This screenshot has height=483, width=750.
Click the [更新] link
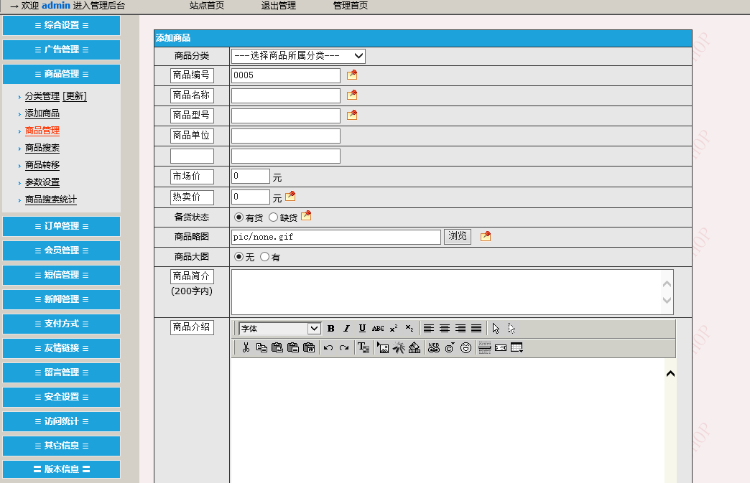click(75, 96)
